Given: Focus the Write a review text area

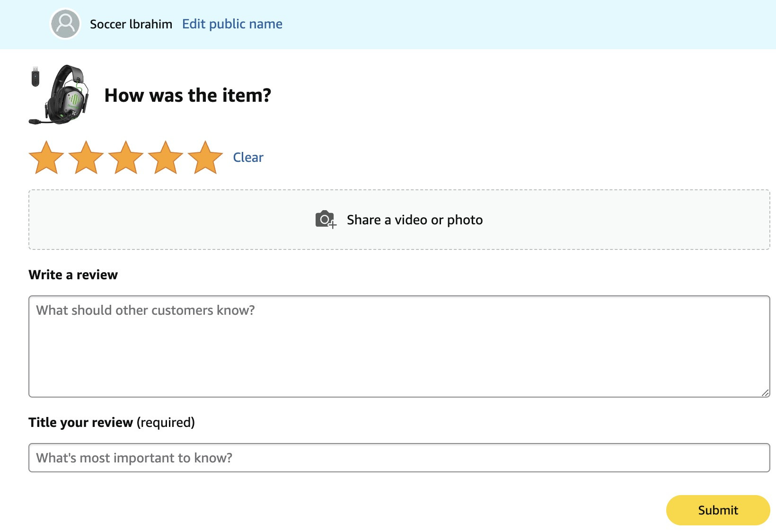Looking at the screenshot, I should point(399,346).
